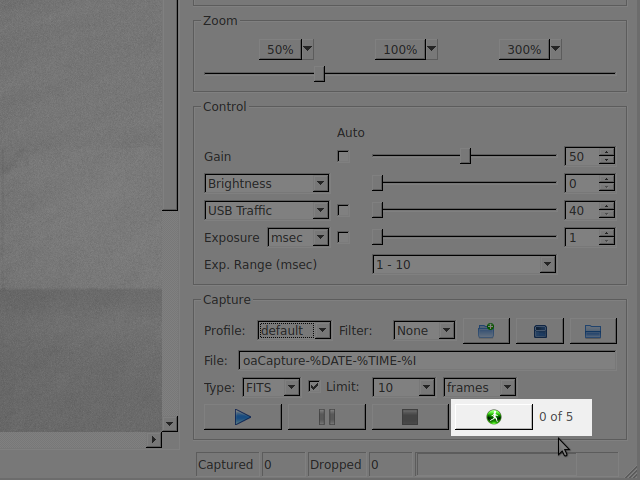This screenshot has height=480, width=640.
Task: Open the Limit value 10 dropdown
Action: pyautogui.click(x=426, y=387)
